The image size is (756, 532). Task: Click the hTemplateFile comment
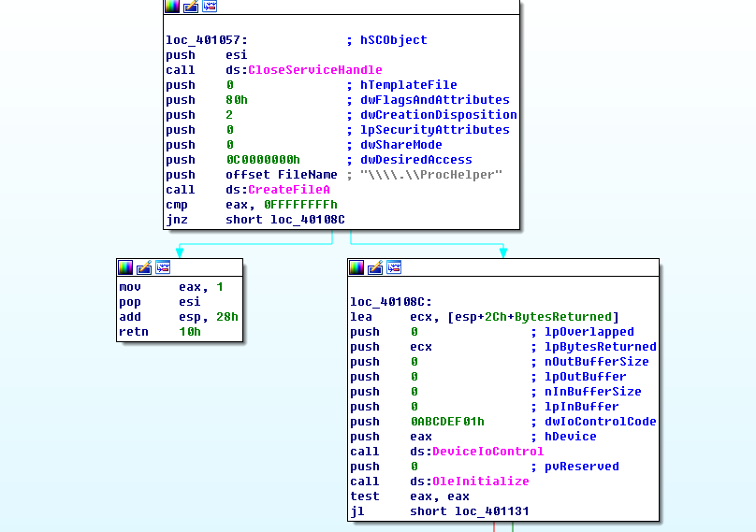[409, 85]
